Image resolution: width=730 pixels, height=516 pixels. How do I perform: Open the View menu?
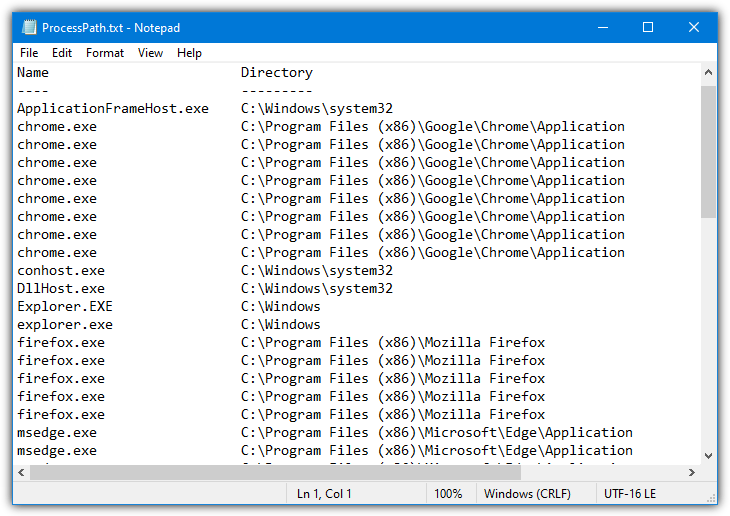tap(150, 53)
